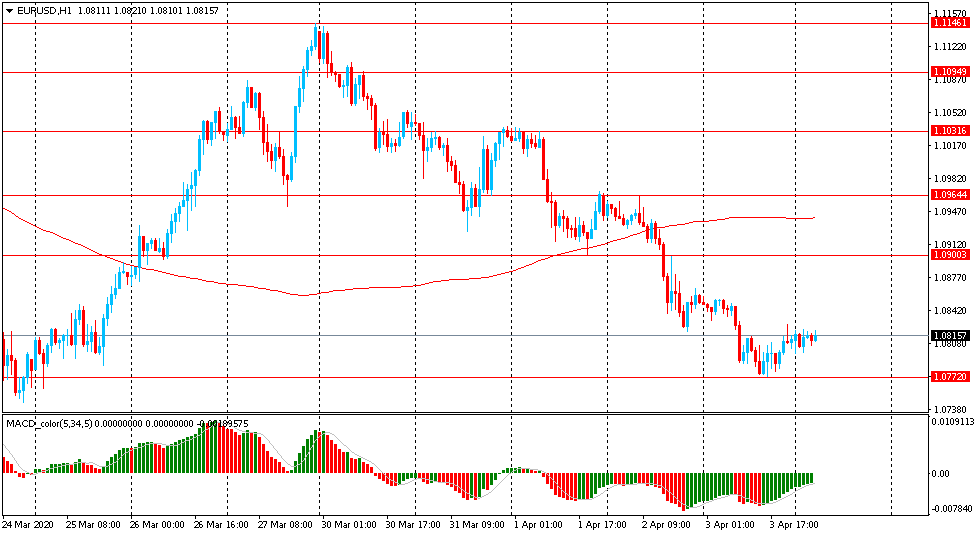974x536 pixels.
Task: Click the 2 Apr 09:00 time label
Action: click(x=667, y=524)
